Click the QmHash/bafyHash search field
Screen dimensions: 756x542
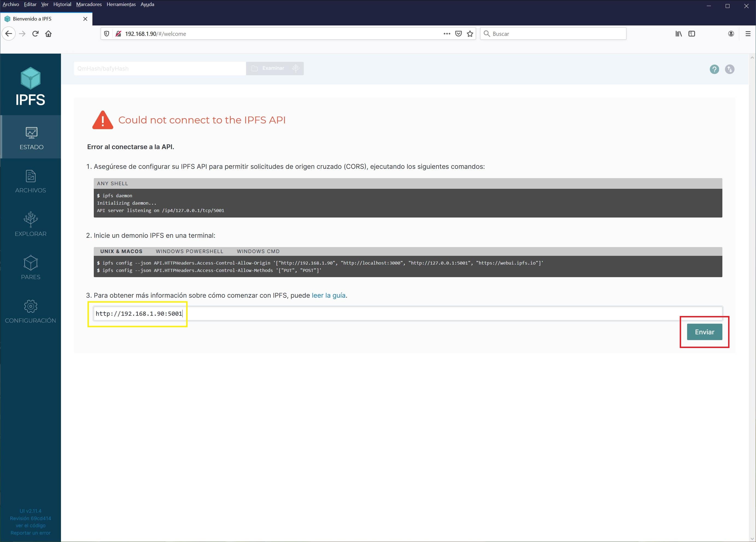[x=160, y=68]
